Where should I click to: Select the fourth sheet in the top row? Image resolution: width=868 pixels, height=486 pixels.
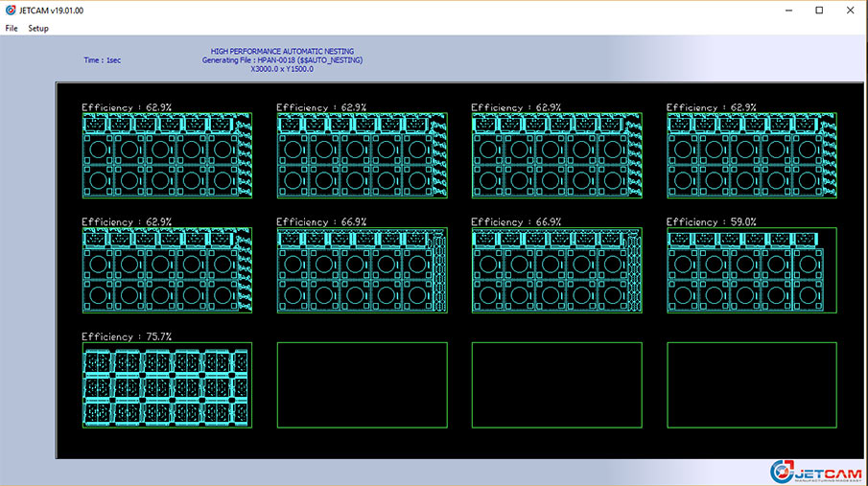coord(752,155)
